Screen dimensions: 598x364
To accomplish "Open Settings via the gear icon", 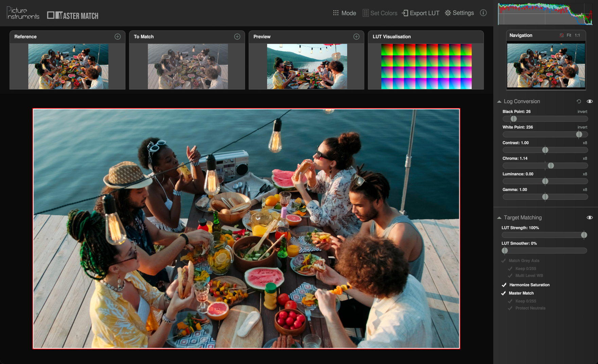I will click(x=459, y=13).
